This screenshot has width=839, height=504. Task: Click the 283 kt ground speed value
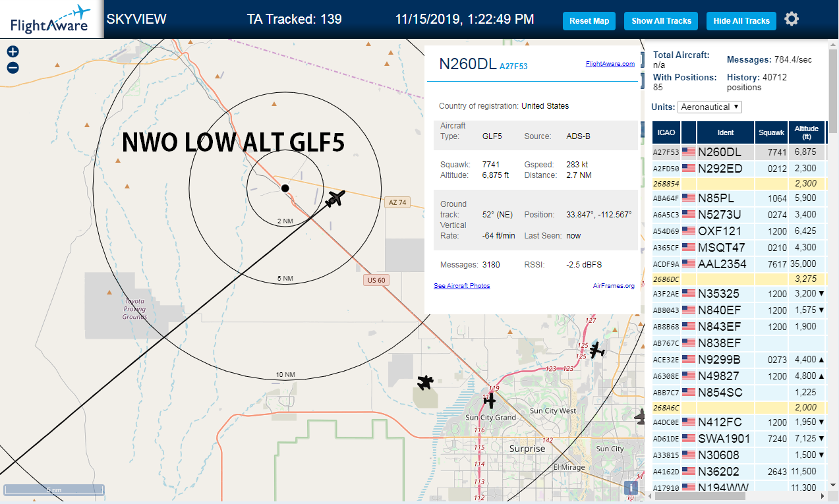pyautogui.click(x=577, y=164)
